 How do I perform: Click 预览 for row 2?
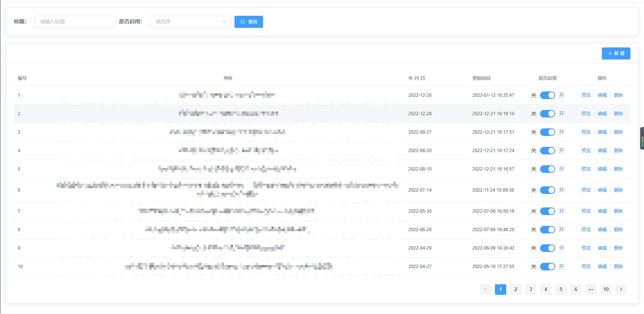tap(586, 114)
